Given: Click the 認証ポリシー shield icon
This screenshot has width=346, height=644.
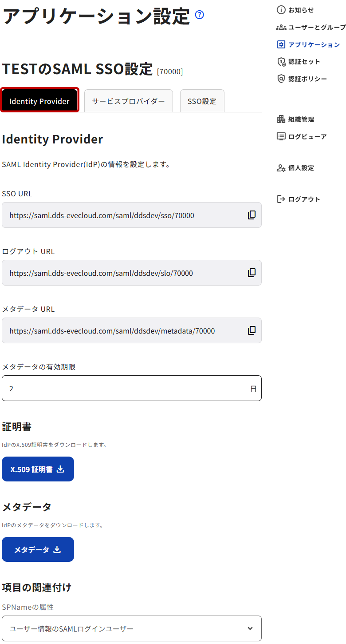Looking at the screenshot, I should coord(281,79).
